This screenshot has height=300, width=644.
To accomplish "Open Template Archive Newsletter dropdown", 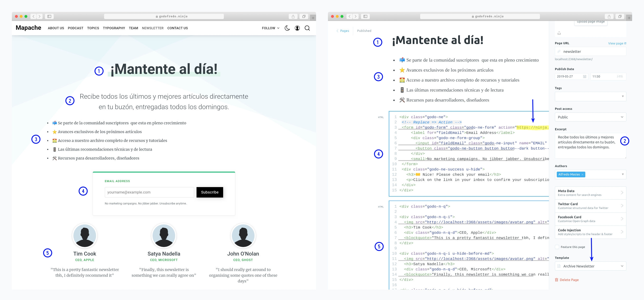I will point(590,266).
